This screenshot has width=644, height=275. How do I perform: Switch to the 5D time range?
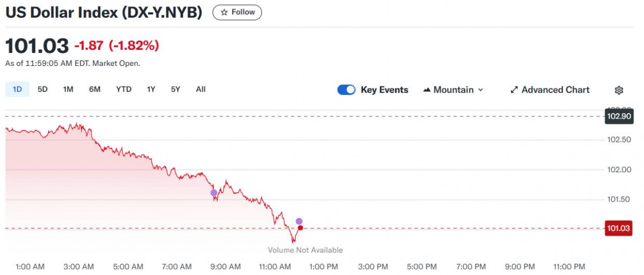tap(42, 90)
